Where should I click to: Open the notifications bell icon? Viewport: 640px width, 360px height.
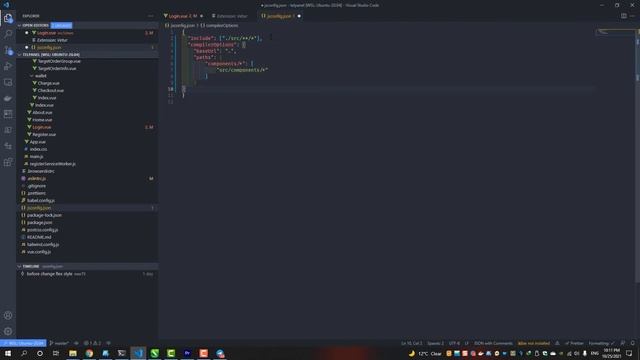click(632, 343)
